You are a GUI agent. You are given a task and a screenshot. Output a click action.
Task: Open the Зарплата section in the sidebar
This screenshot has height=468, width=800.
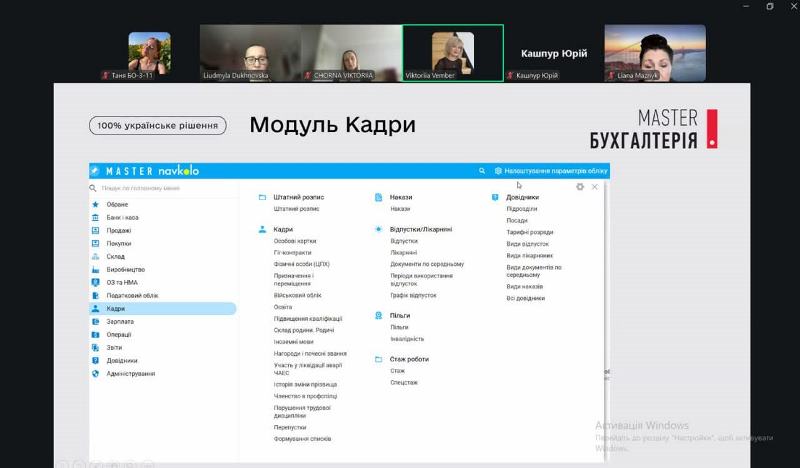coord(120,322)
